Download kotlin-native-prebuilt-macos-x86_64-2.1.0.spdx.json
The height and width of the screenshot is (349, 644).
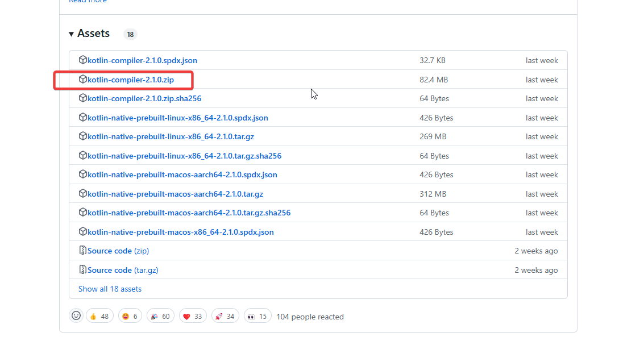tap(180, 232)
